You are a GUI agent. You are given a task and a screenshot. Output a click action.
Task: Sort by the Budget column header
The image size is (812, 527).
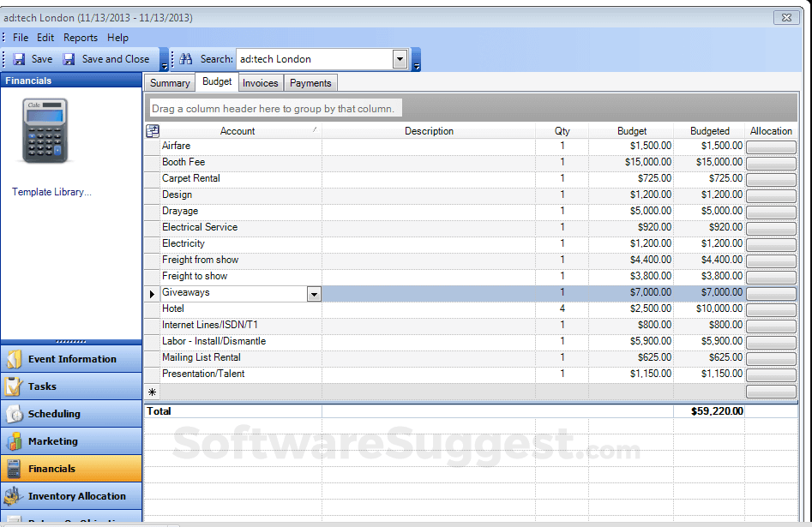[x=632, y=130]
